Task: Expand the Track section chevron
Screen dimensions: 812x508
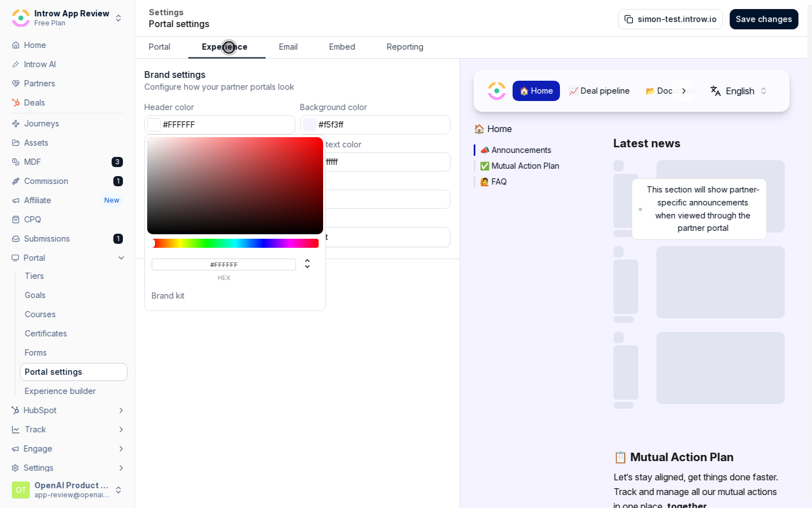Action: [x=121, y=430]
